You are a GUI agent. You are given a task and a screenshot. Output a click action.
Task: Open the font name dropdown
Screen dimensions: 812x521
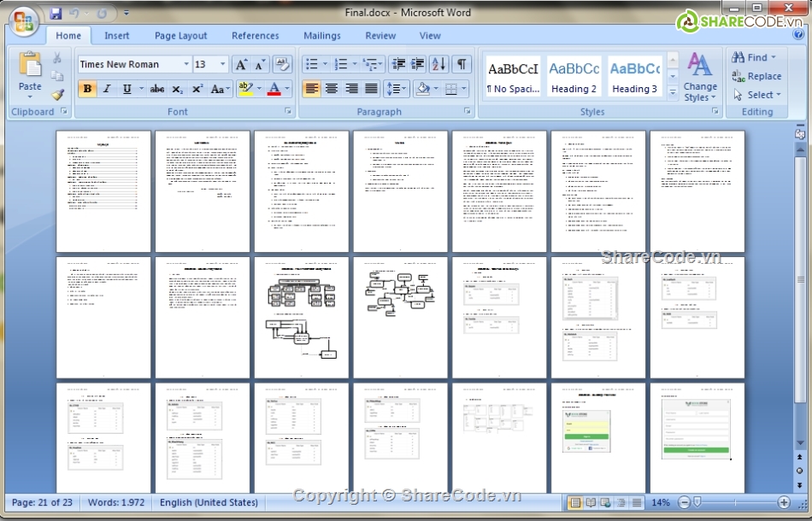tap(186, 64)
